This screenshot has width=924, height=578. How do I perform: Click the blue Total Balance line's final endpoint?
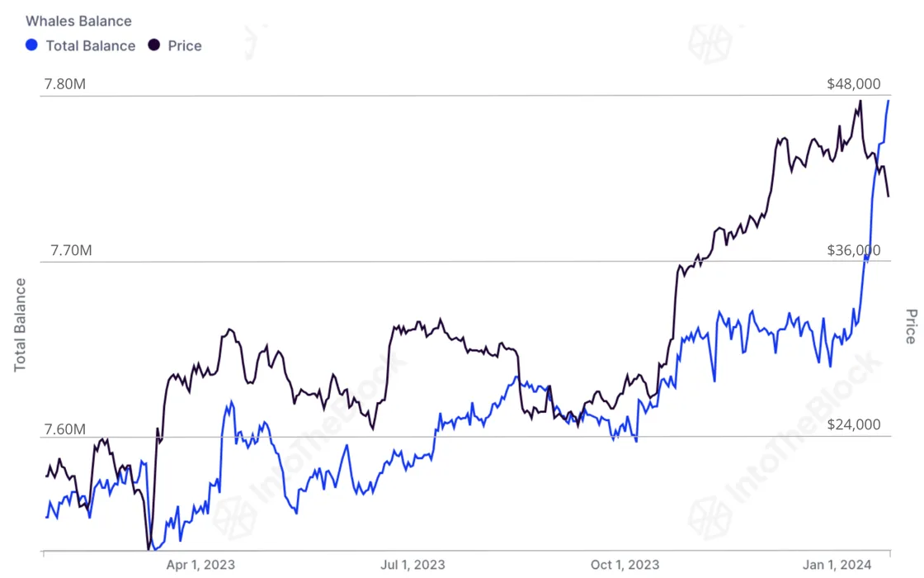coord(889,101)
